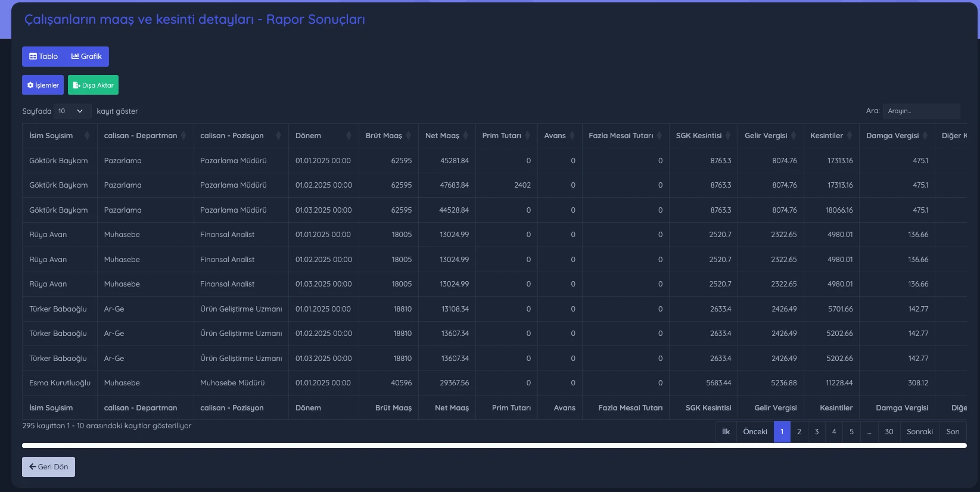
Task: Click the Geri Dön back button
Action: click(x=48, y=467)
